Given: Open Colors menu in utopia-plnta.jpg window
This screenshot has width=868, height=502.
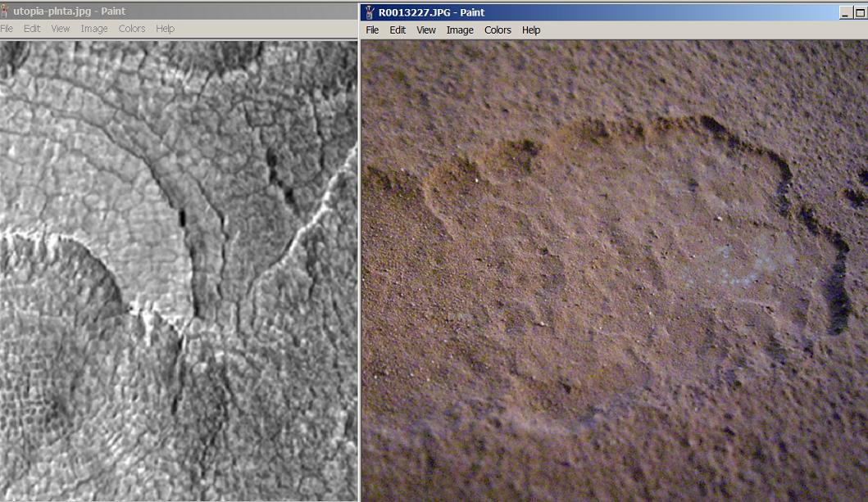Looking at the screenshot, I should click(132, 28).
